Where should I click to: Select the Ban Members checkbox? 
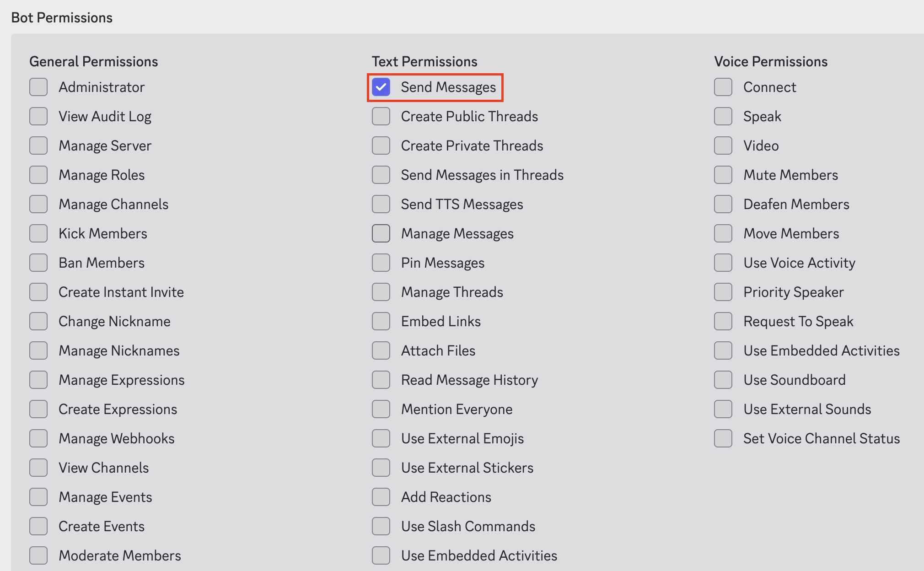(x=38, y=263)
